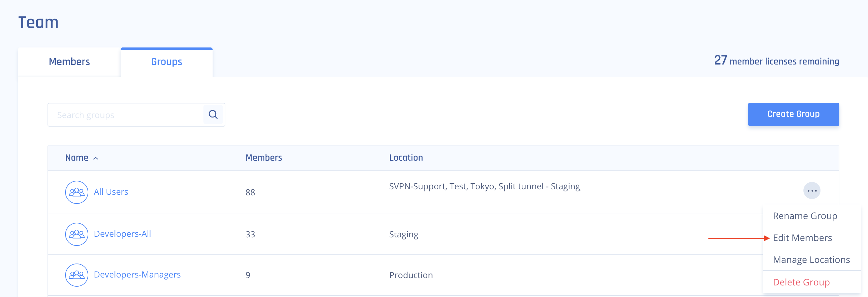Click the Location column header
This screenshot has width=868, height=297.
pos(406,158)
